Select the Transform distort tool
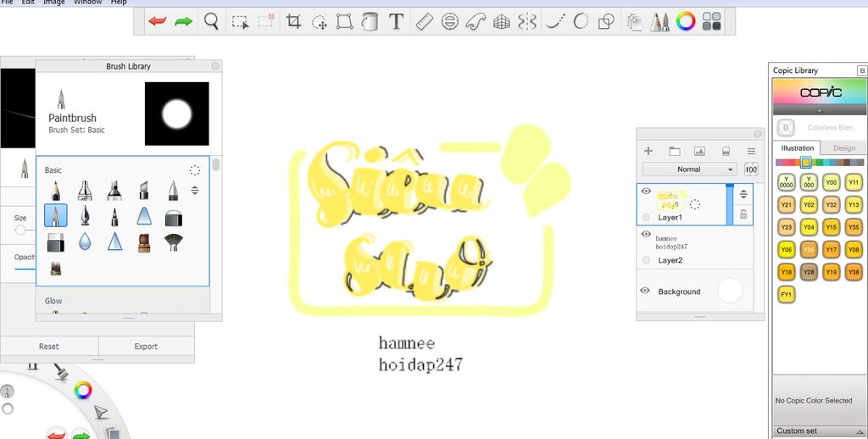This screenshot has width=868, height=439. (344, 21)
